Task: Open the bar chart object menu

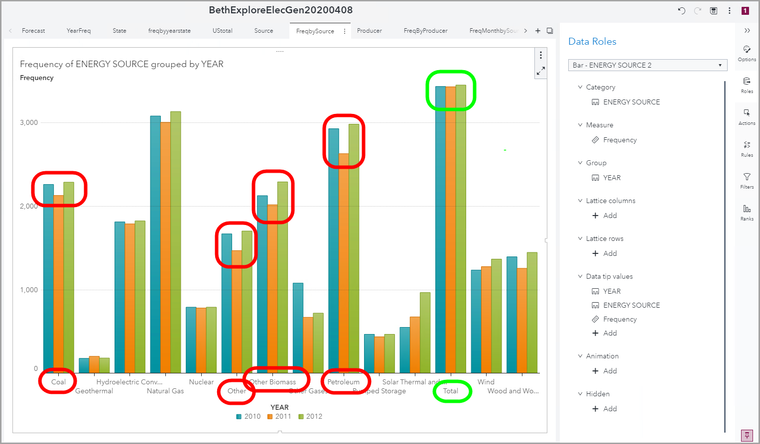Action: [541, 55]
